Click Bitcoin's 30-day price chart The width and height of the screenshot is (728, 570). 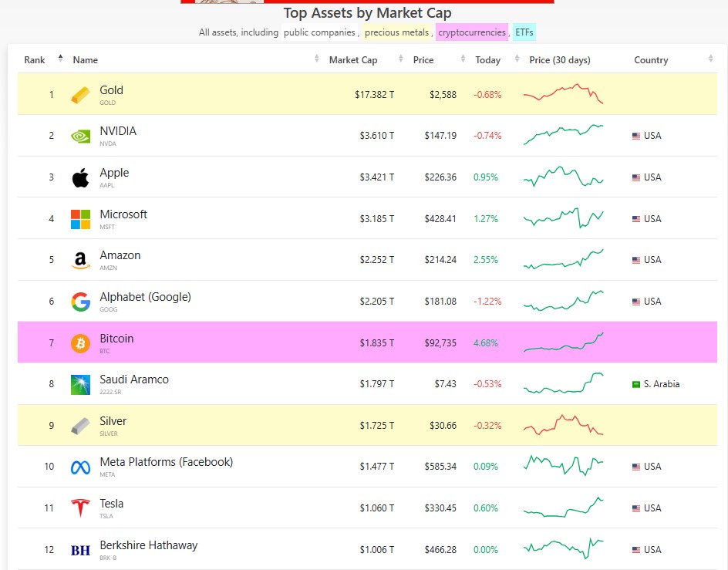564,342
